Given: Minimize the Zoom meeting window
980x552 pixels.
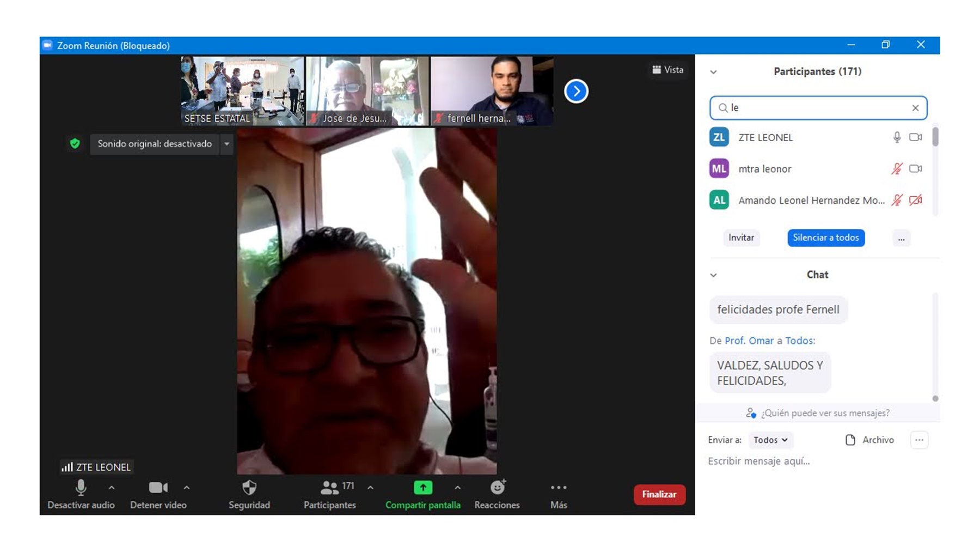Looking at the screenshot, I should point(851,45).
